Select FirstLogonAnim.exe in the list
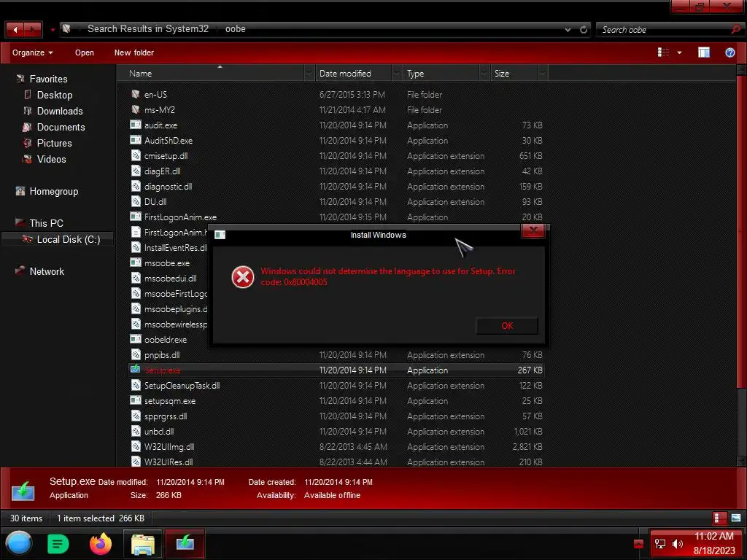This screenshot has height=560, width=747. pos(180,217)
